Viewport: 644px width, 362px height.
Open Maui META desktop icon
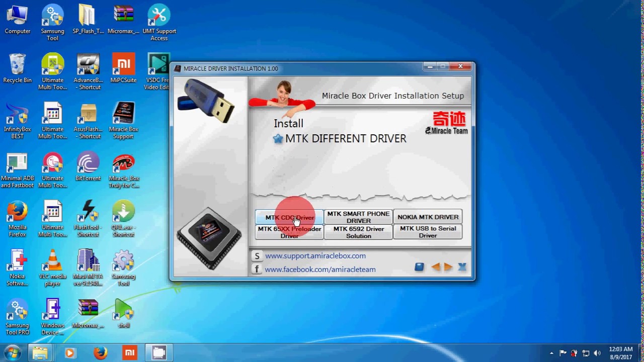pos(88,268)
